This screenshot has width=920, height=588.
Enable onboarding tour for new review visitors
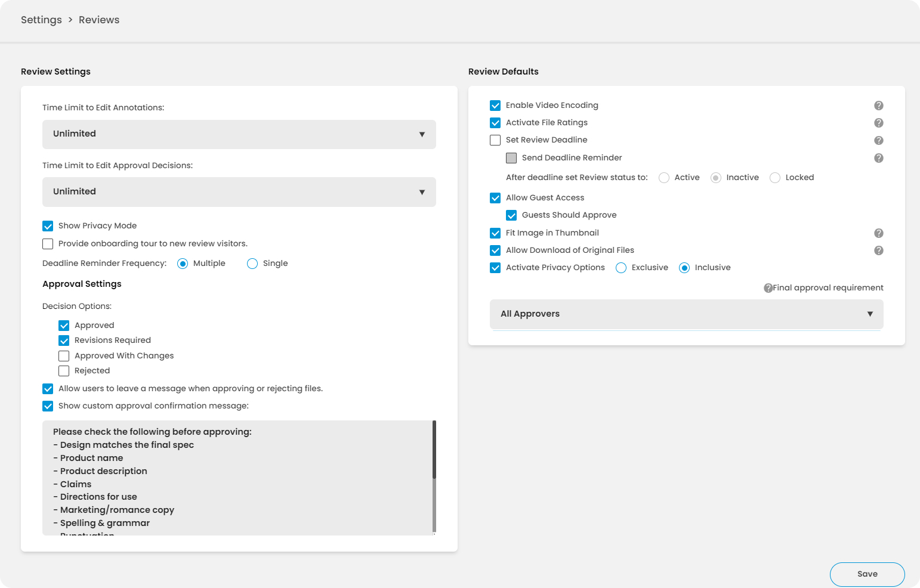[x=48, y=244]
